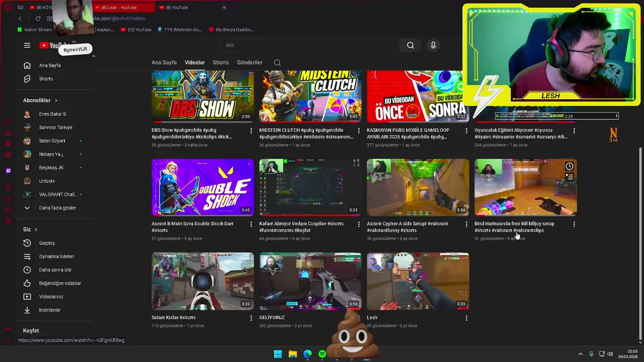Play GELİYORUZ video thumbnail

pos(310,281)
